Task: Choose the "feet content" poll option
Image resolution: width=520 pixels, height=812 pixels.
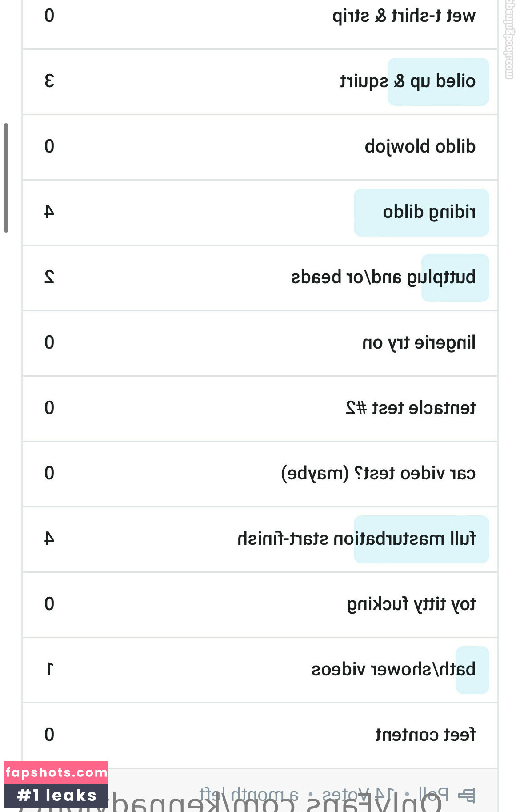Action: pos(425,735)
